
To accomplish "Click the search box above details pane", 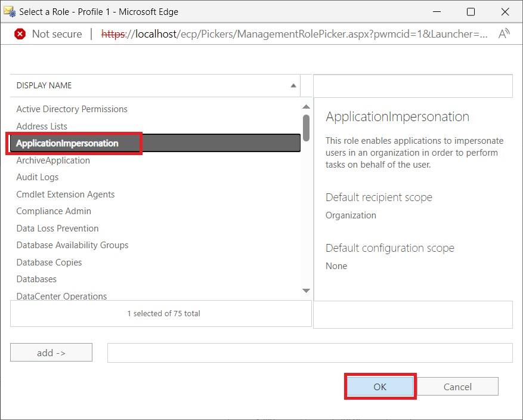I will [x=413, y=86].
